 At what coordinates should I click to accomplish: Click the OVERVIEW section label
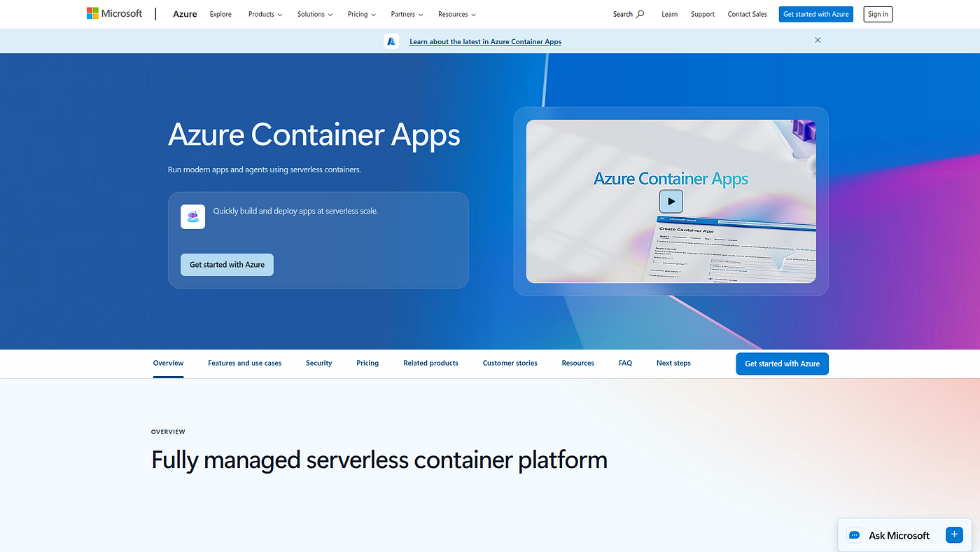(168, 432)
